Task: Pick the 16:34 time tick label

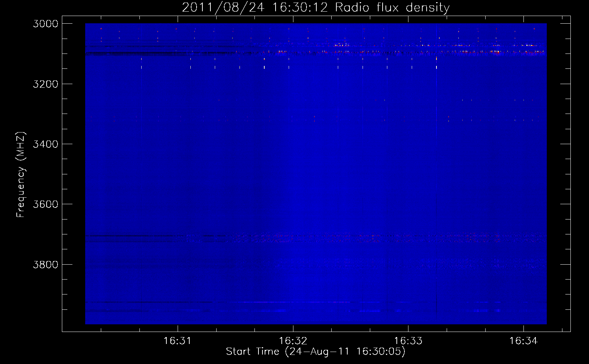Action: [523, 341]
